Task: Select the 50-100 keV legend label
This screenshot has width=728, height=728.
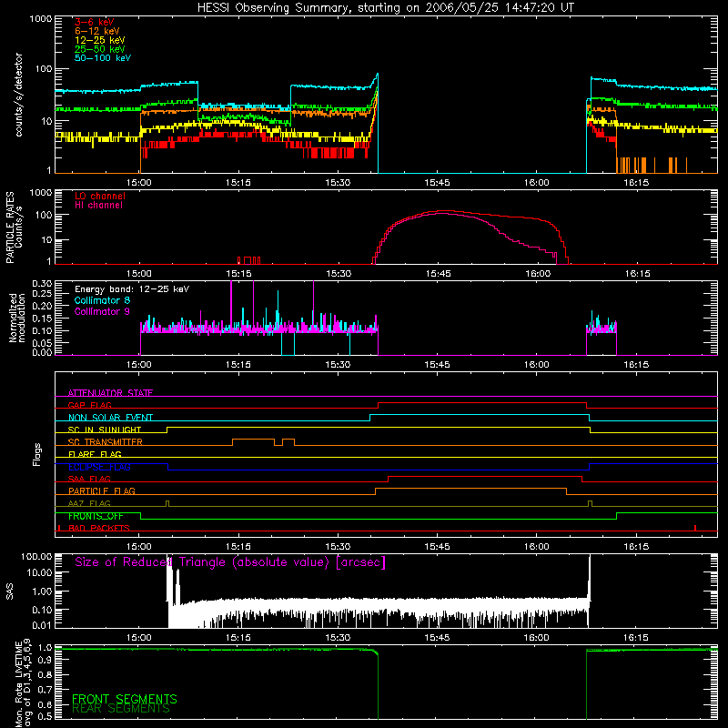Action: pyautogui.click(x=103, y=58)
